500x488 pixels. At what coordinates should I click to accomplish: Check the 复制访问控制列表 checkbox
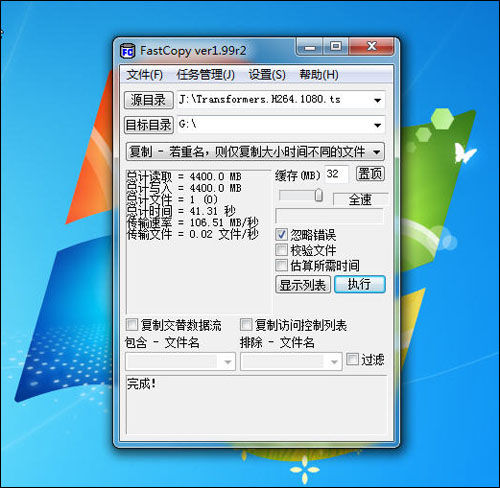coord(246,324)
